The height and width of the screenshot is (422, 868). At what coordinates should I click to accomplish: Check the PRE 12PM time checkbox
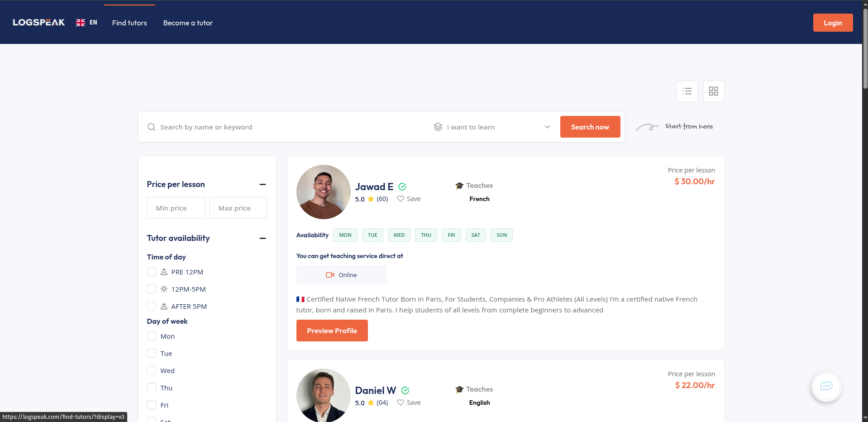tap(152, 272)
